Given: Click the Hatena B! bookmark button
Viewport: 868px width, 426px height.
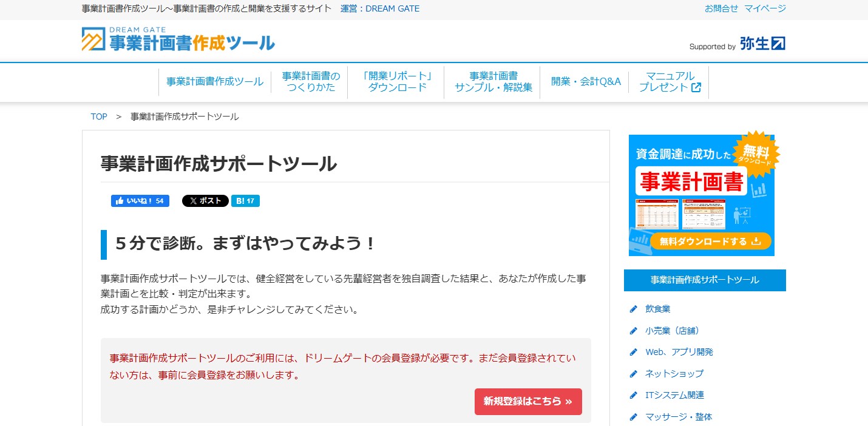Looking at the screenshot, I should 245,201.
